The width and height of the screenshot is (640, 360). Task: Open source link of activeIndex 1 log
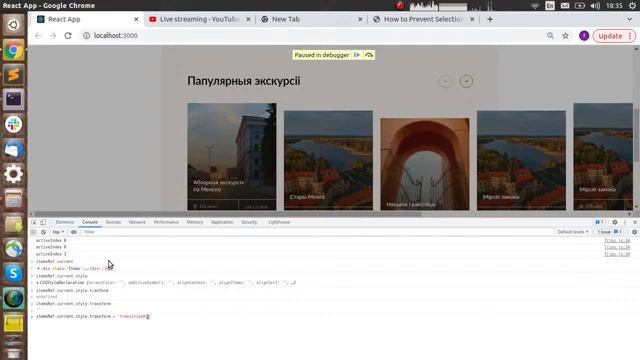pos(617,254)
